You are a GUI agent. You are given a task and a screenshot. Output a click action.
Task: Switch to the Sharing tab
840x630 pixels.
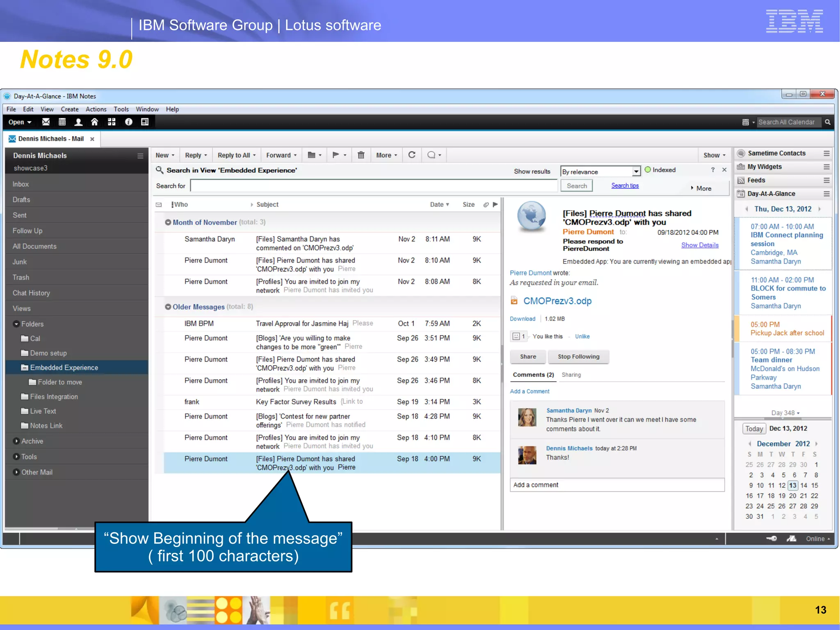pyautogui.click(x=571, y=375)
